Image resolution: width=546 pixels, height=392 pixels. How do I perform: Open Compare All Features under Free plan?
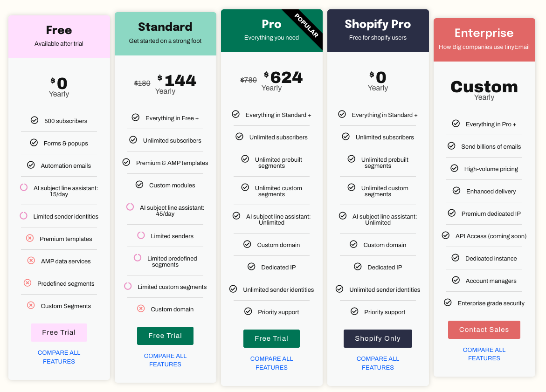(x=59, y=357)
